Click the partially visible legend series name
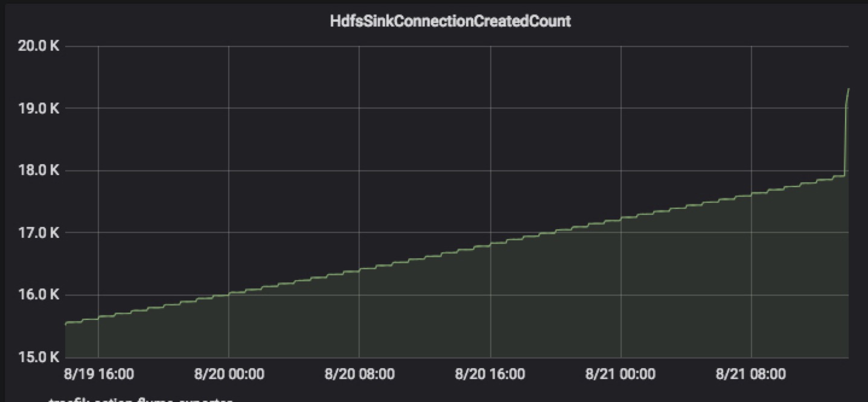The width and height of the screenshot is (868, 402). coord(140,399)
